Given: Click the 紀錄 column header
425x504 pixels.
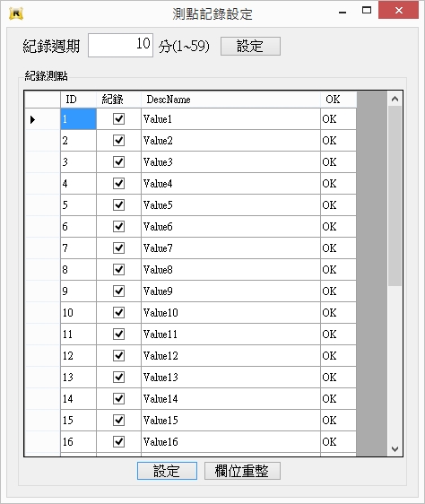Looking at the screenshot, I should 118,100.
